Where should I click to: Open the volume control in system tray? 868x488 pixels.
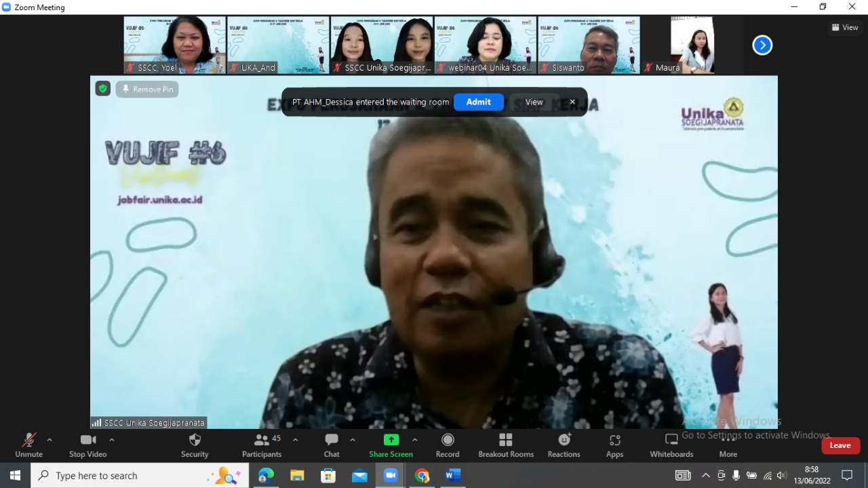click(x=782, y=475)
